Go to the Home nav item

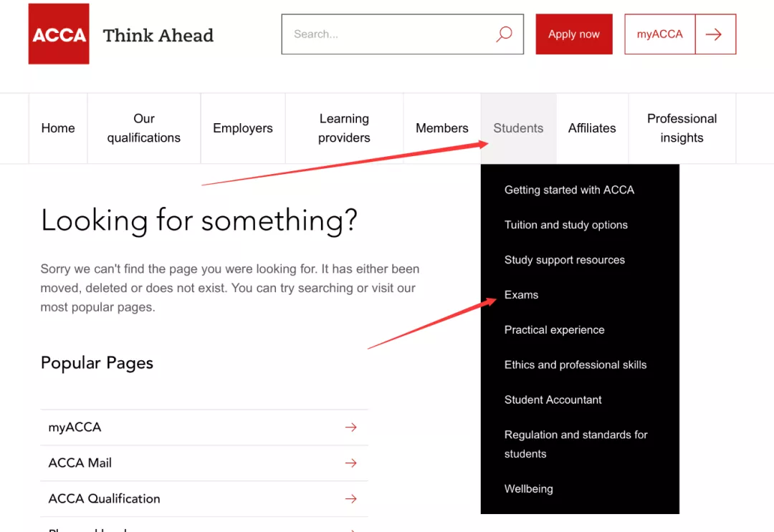point(58,128)
